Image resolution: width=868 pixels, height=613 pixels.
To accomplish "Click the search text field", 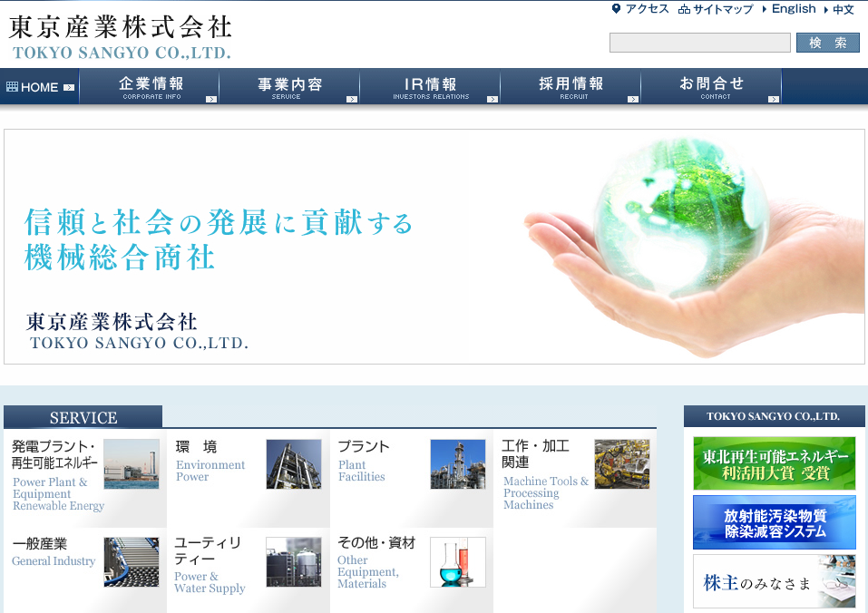I will [x=699, y=43].
